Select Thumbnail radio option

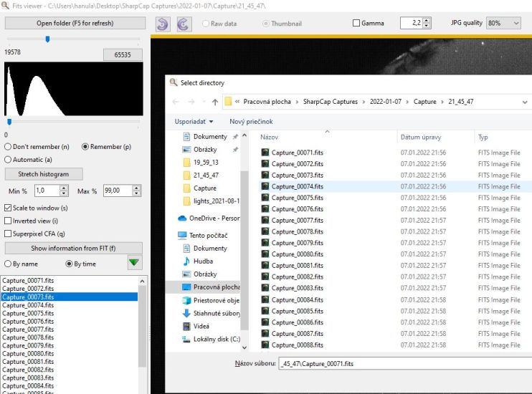point(266,24)
